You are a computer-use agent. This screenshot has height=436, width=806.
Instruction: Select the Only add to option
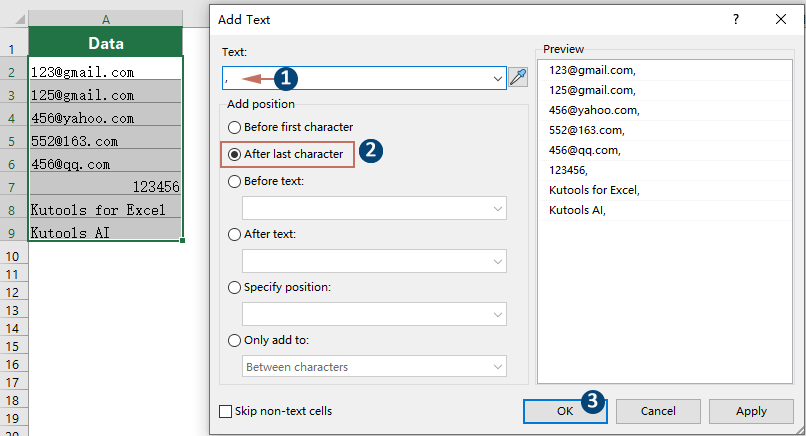tap(235, 340)
